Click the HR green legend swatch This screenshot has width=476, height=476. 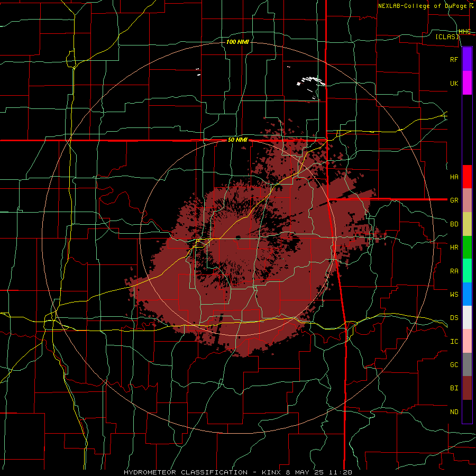point(467,248)
